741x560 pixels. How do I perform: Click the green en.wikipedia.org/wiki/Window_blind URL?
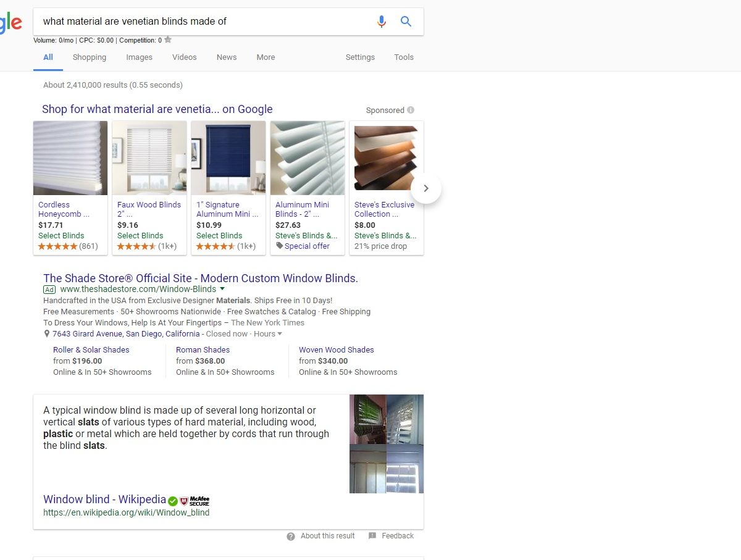127,512
